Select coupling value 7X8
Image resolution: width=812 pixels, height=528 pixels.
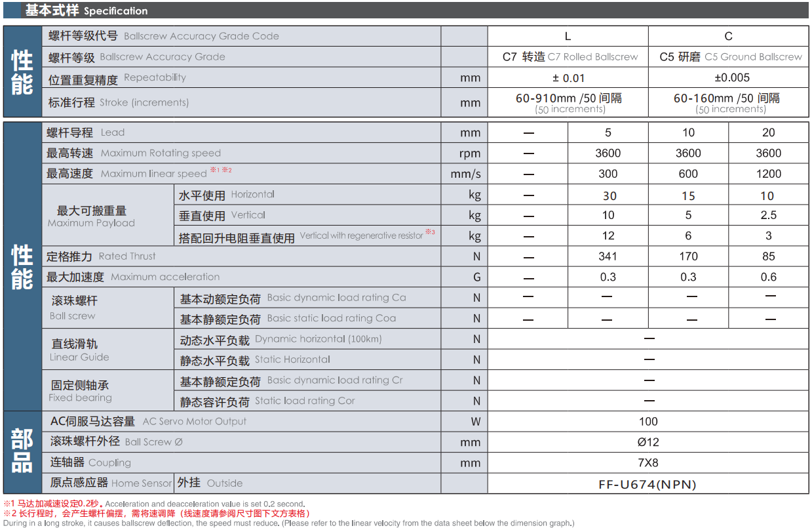pos(648,463)
